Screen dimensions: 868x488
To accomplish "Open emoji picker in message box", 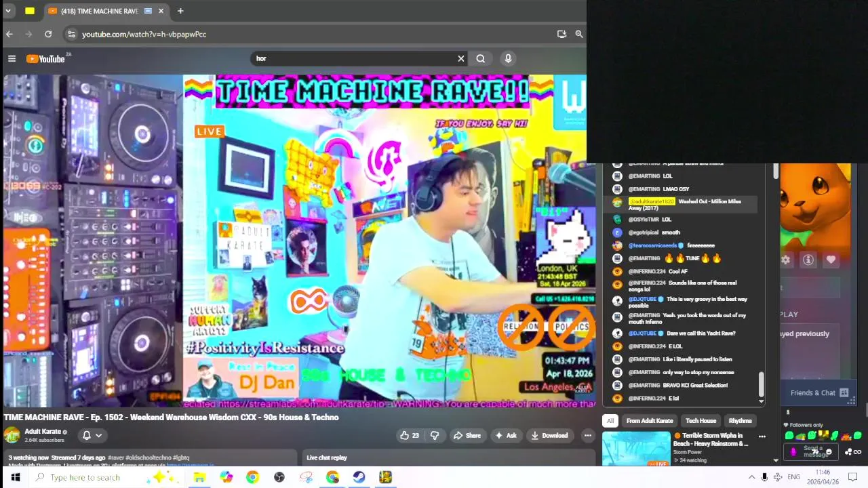I will (x=829, y=452).
